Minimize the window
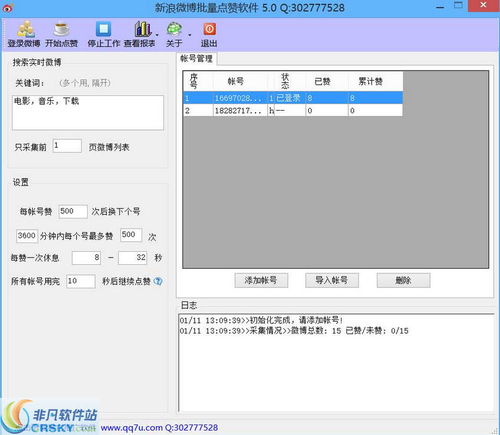Screen dimensions: 500x435 click(x=440, y=6)
